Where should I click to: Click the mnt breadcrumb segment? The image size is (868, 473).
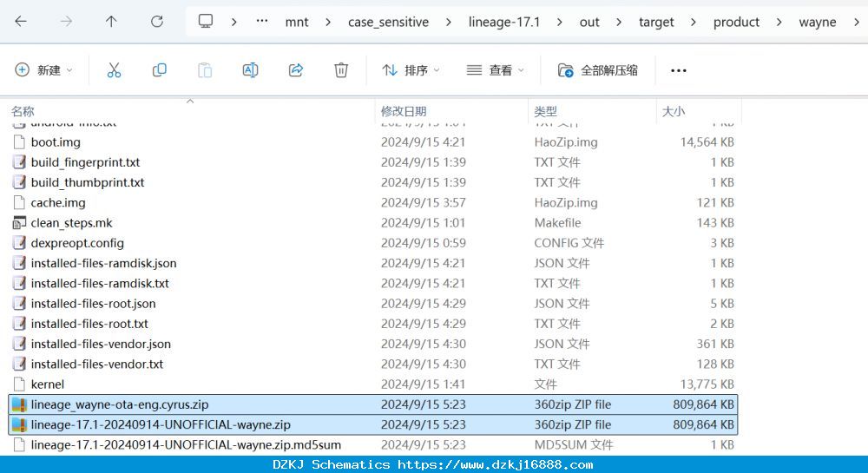coord(297,22)
